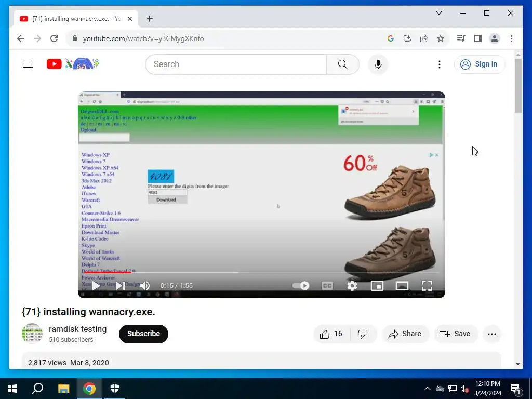Search with voice microphone

378,64
